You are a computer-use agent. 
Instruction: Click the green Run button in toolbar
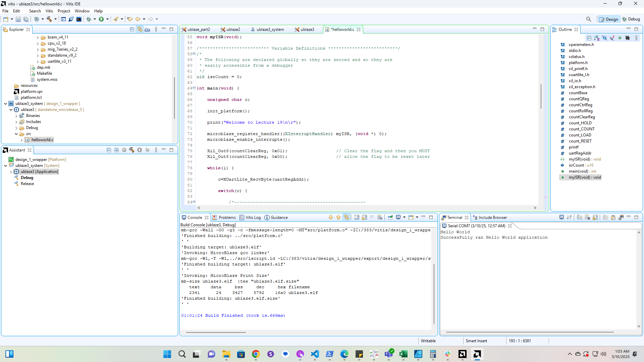point(101,19)
